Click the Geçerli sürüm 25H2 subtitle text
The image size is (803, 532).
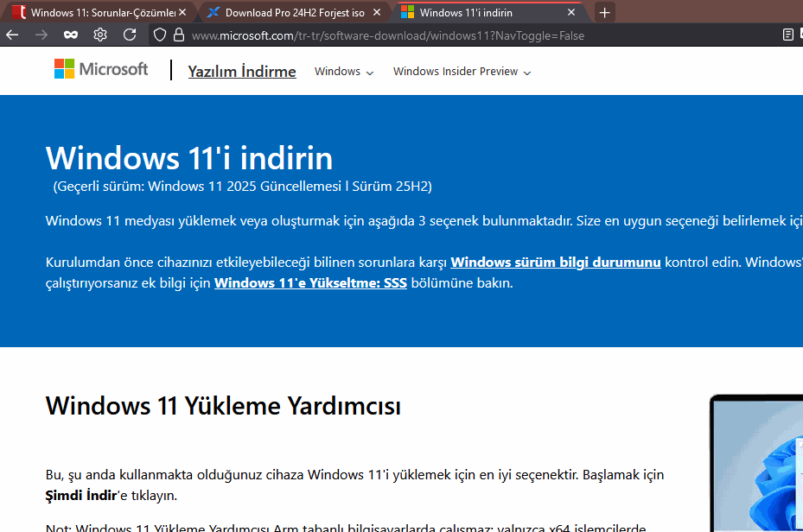click(x=243, y=187)
